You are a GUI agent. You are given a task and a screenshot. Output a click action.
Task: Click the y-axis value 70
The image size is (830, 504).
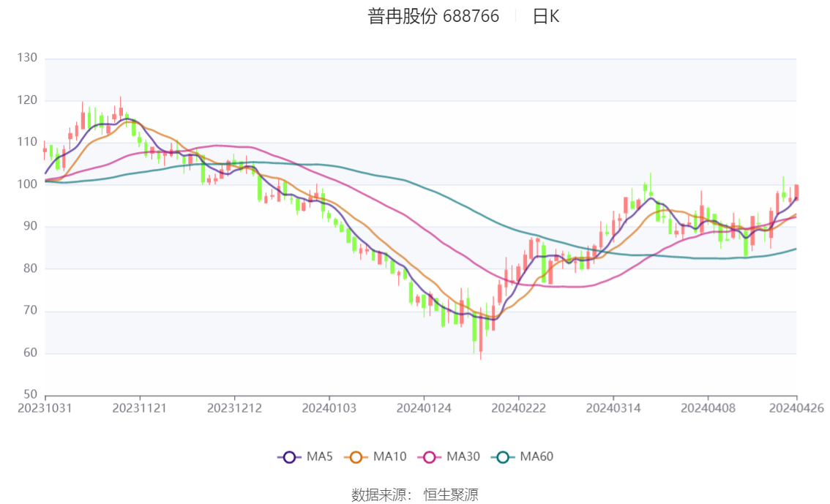click(30, 310)
